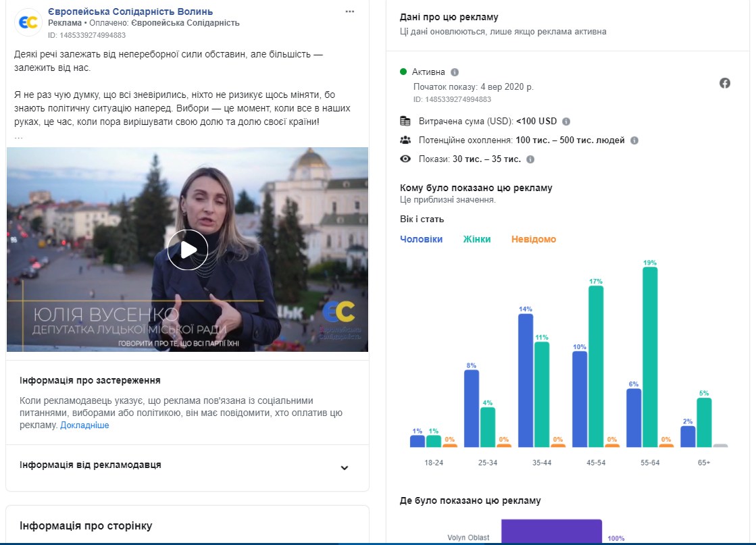756x545 pixels.
Task: Click the Інформація про сторінку heading
Action: 86,526
